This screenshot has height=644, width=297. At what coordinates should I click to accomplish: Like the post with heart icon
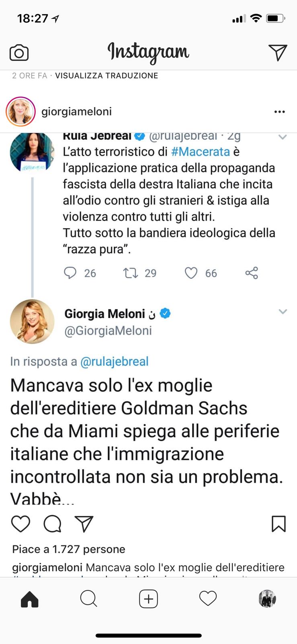pos(20,524)
